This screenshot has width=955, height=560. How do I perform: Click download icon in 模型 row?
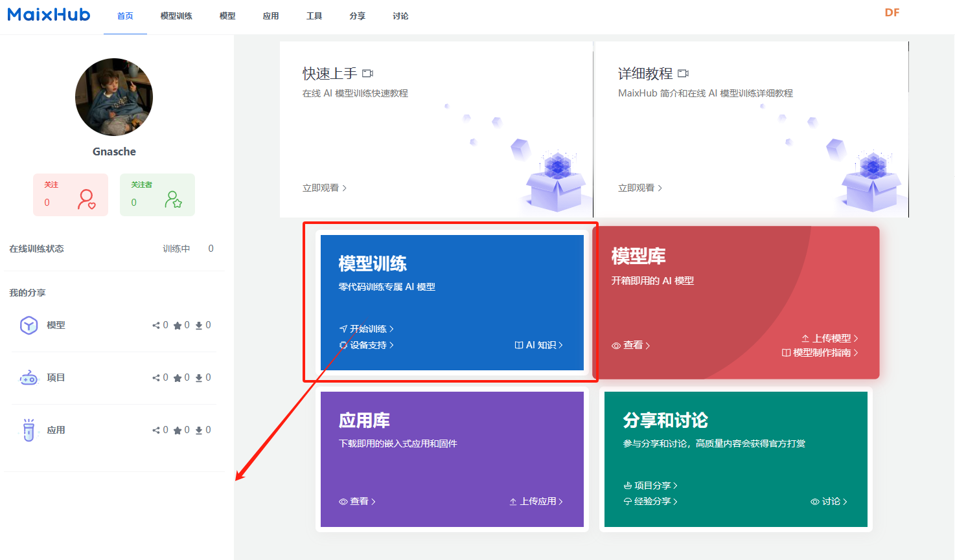coord(199,326)
